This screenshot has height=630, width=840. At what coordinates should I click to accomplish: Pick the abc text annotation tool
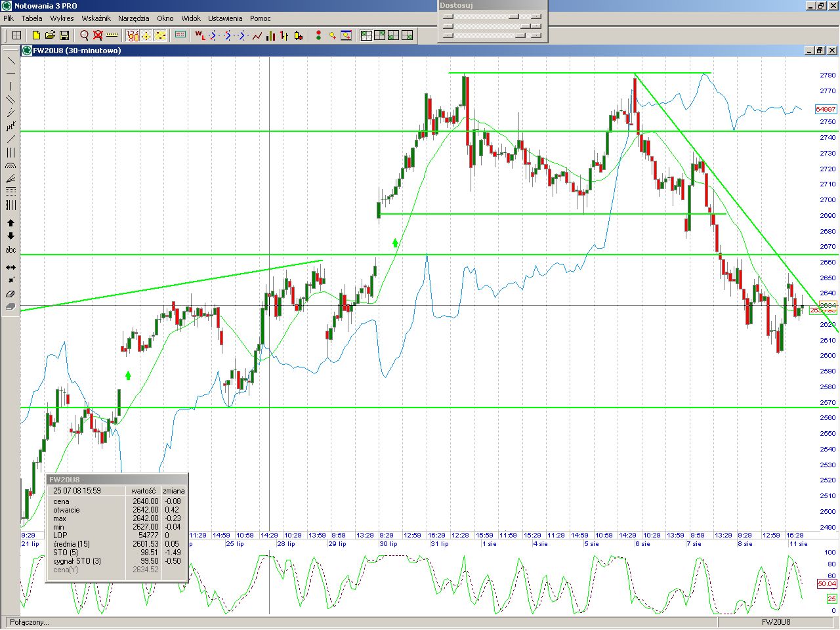click(10, 250)
